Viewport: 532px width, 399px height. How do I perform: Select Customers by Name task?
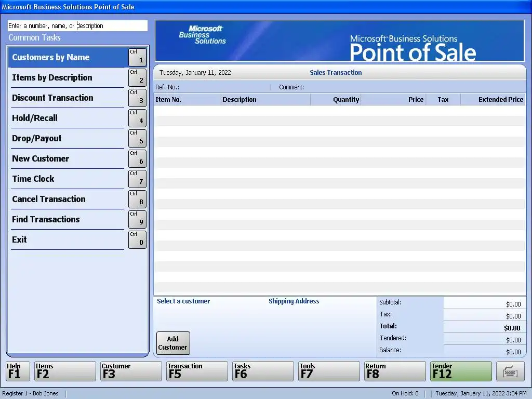point(68,57)
